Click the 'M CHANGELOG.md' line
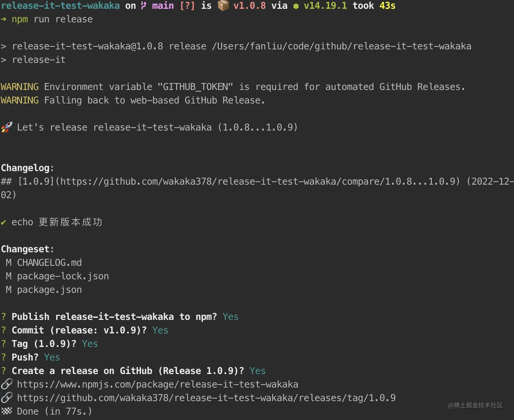514x420 pixels. click(44, 263)
